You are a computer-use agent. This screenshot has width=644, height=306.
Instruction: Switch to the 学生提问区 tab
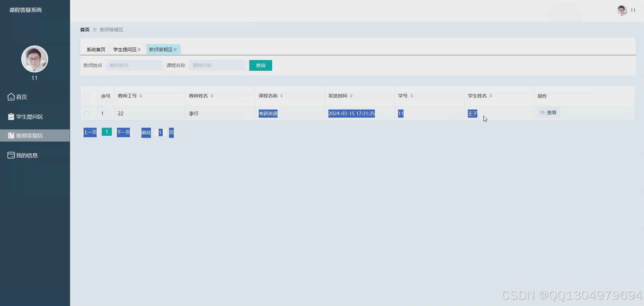coord(125,50)
